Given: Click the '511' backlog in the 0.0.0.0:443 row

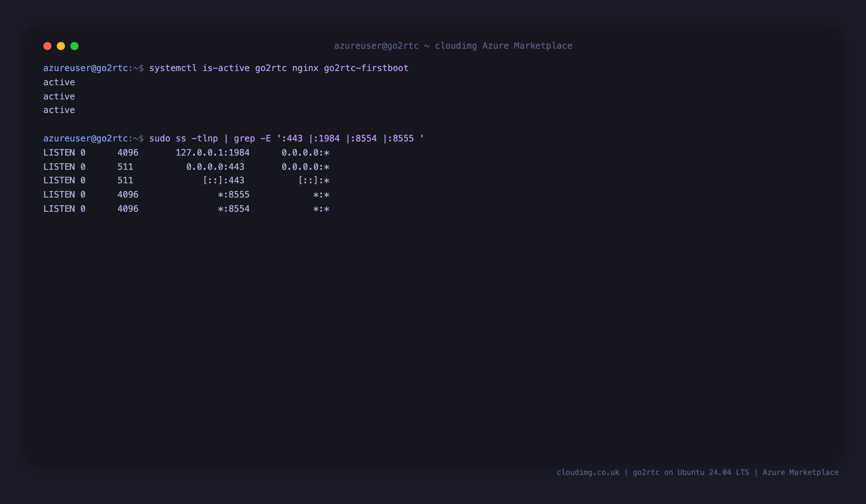Looking at the screenshot, I should pos(126,167).
